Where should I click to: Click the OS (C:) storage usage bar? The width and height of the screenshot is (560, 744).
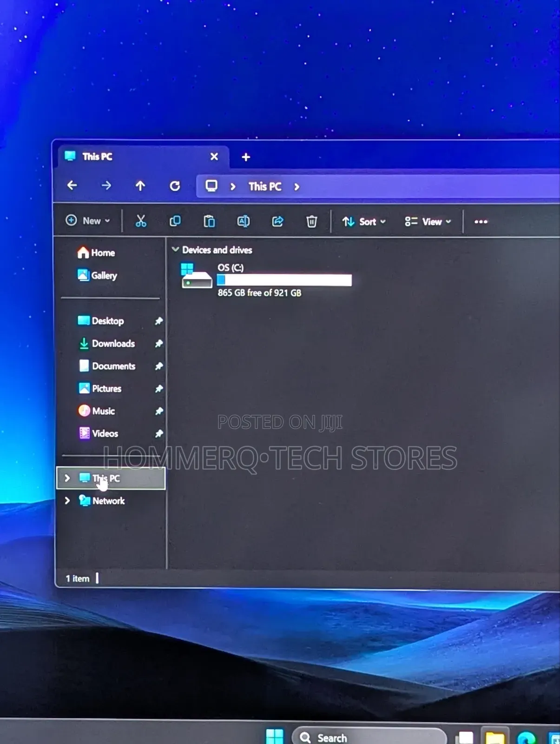(284, 280)
